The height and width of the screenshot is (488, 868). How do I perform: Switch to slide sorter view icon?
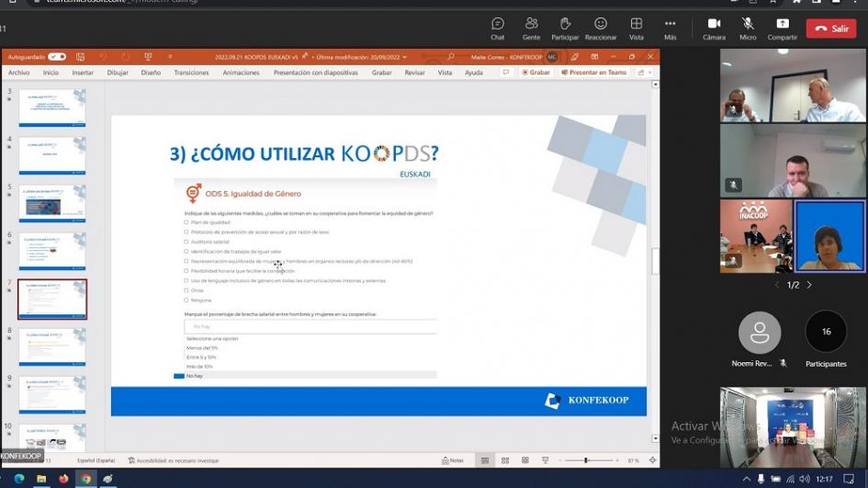tap(505, 460)
